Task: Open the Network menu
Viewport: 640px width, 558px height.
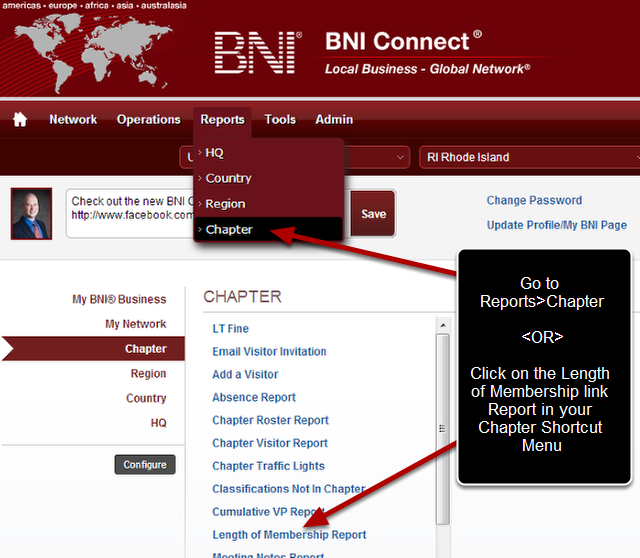Action: 73,120
